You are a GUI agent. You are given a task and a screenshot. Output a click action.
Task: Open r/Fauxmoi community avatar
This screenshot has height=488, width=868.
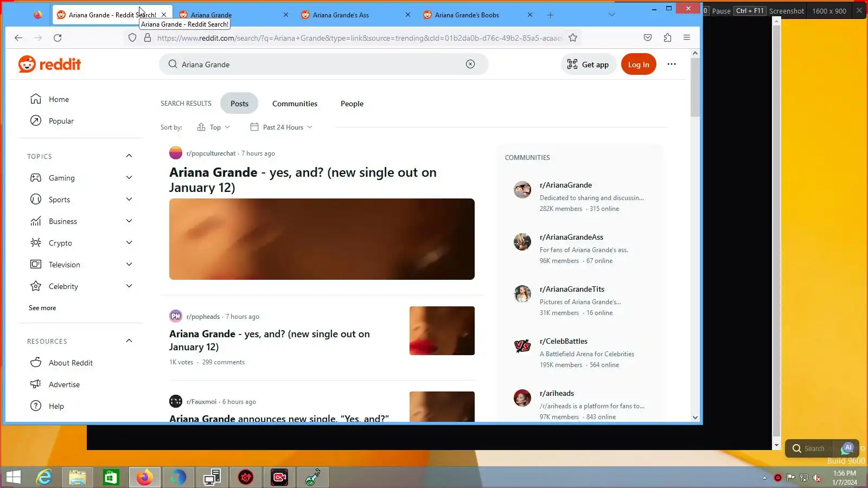point(176,401)
